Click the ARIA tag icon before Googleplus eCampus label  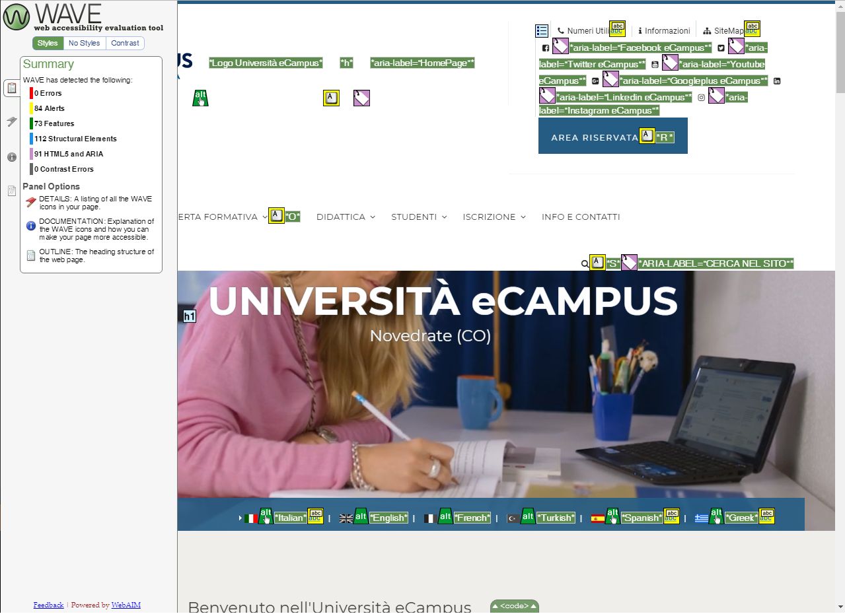[x=610, y=79]
